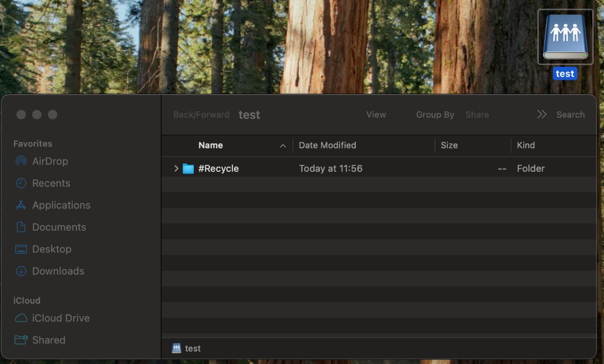This screenshot has height=364, width=604.
Task: Click the Downloads arrow icon
Action: pos(21,271)
